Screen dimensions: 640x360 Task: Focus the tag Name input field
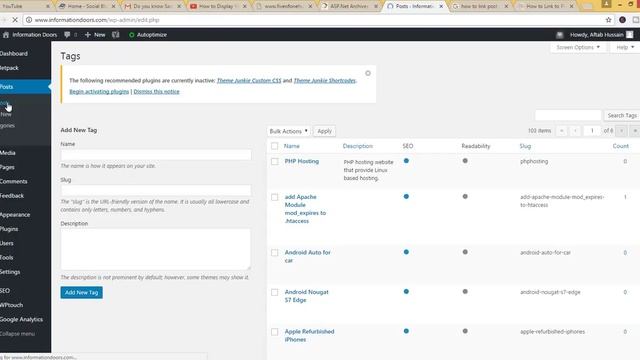tap(156, 155)
